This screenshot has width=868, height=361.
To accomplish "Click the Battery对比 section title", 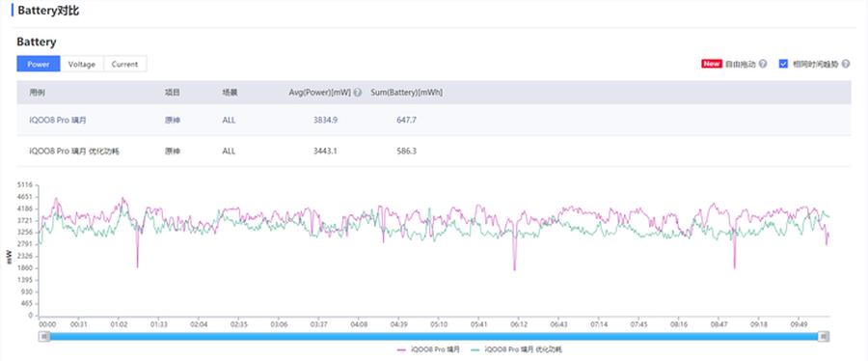I will (48, 11).
